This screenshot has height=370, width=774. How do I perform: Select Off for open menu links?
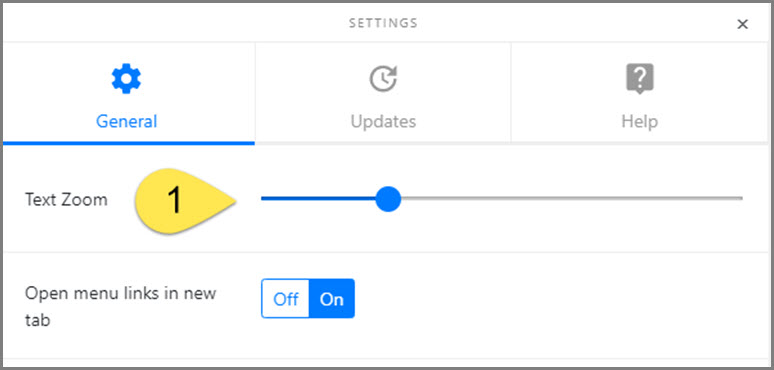[x=285, y=299]
